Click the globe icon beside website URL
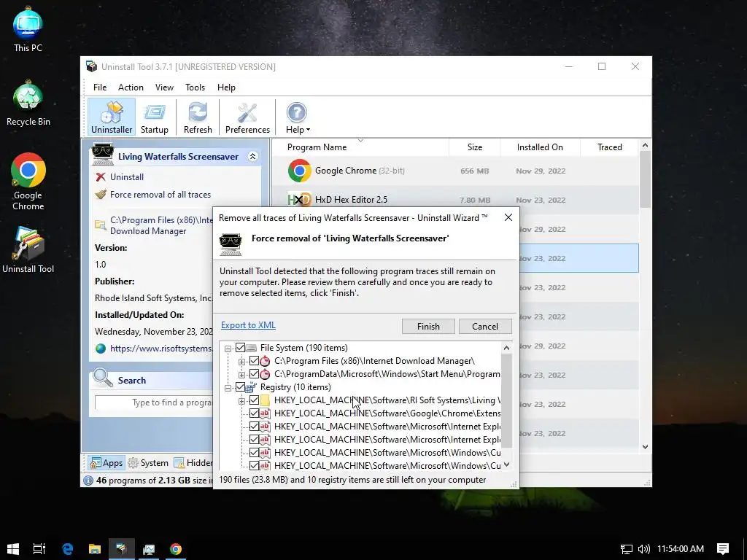The width and height of the screenshot is (747, 560). 101,348
